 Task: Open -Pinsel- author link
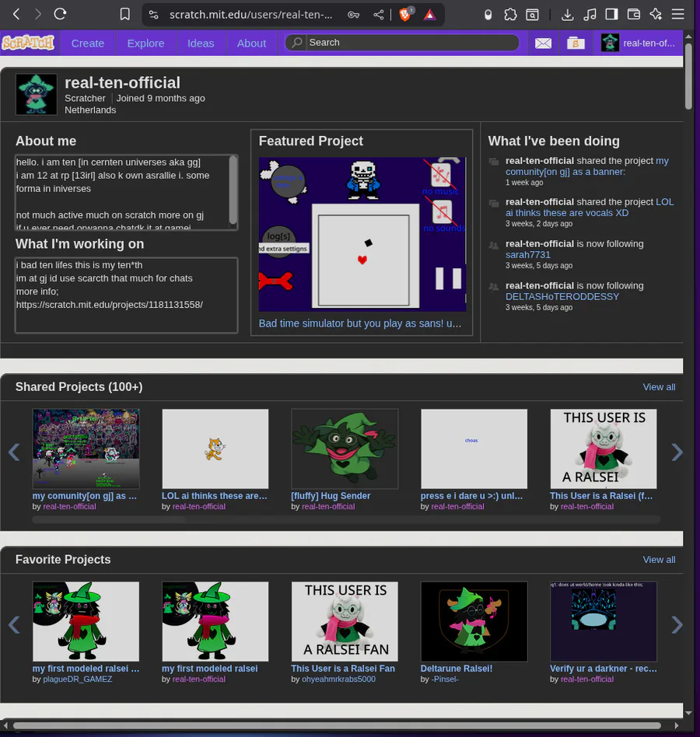click(x=445, y=679)
